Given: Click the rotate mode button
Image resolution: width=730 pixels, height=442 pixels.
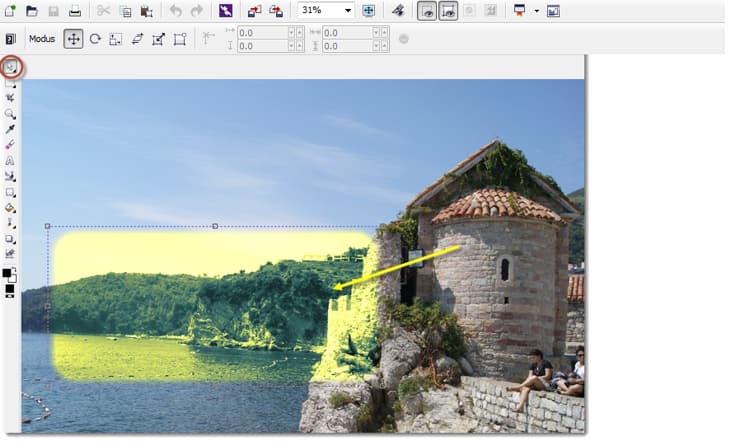Looking at the screenshot, I should (x=95, y=39).
